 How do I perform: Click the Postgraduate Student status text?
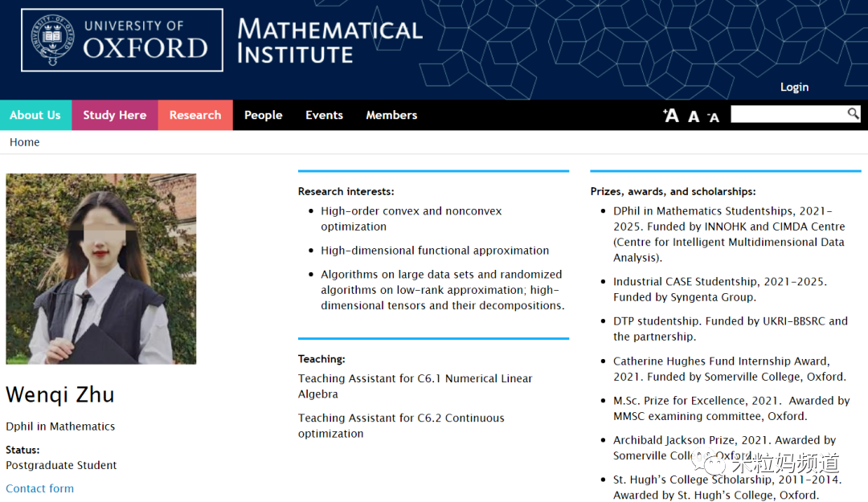61,465
